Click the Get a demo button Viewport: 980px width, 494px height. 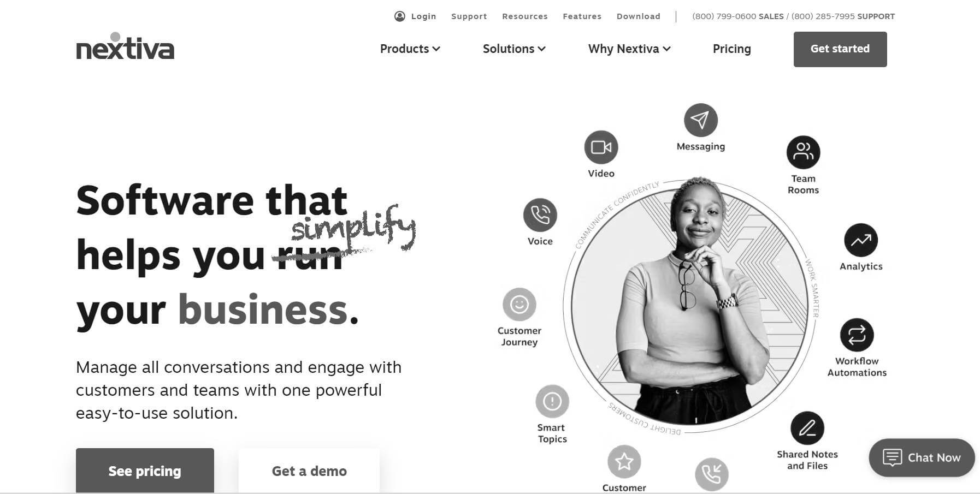(309, 471)
